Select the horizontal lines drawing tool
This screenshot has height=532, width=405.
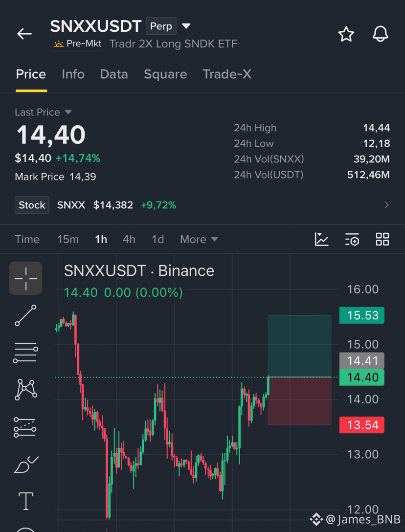coord(25,353)
